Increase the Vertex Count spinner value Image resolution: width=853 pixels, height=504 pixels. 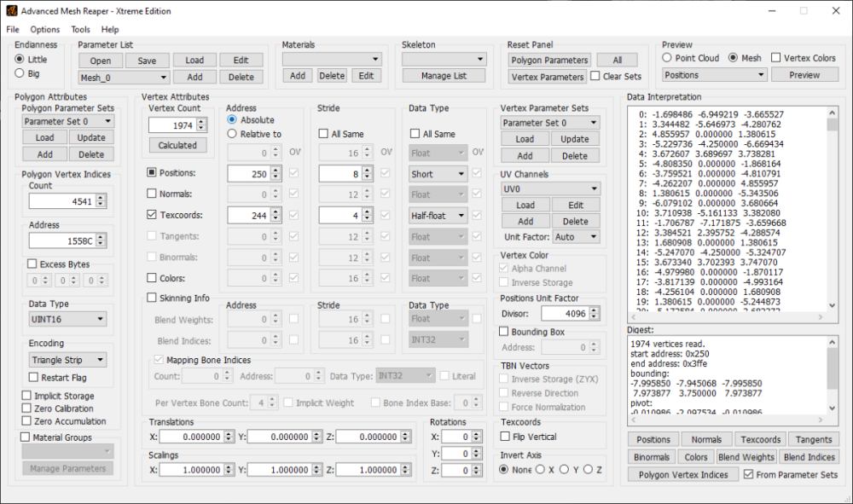coord(201,122)
